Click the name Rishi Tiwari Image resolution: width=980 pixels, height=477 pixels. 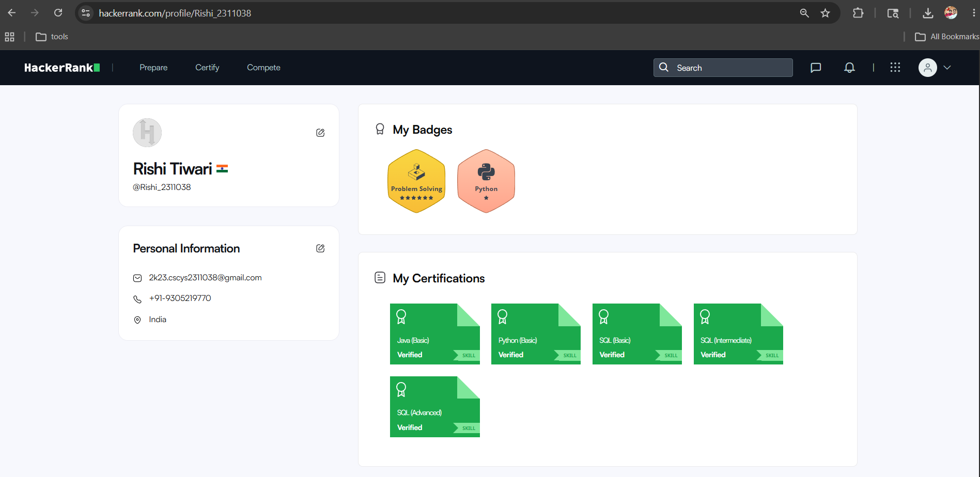[x=173, y=169]
